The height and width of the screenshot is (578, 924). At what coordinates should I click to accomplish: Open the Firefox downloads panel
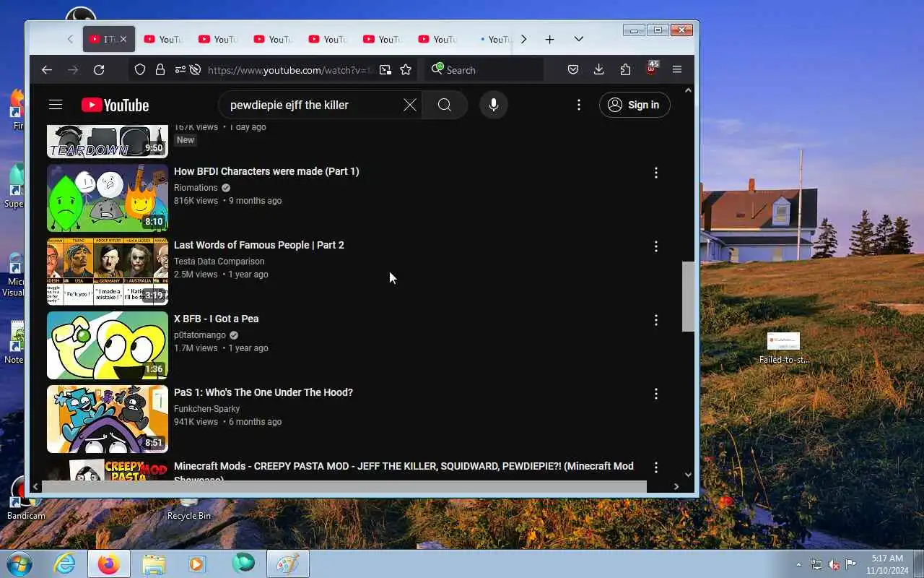(x=598, y=69)
